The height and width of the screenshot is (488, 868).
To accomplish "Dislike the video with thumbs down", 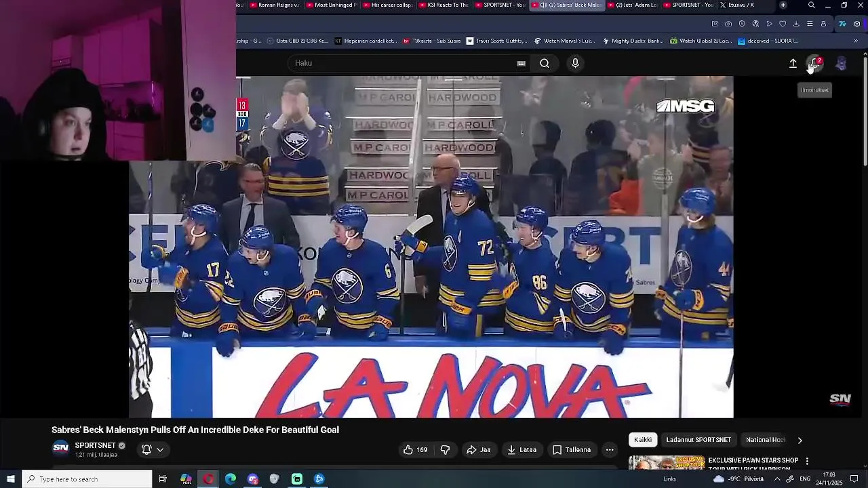I will pos(445,449).
